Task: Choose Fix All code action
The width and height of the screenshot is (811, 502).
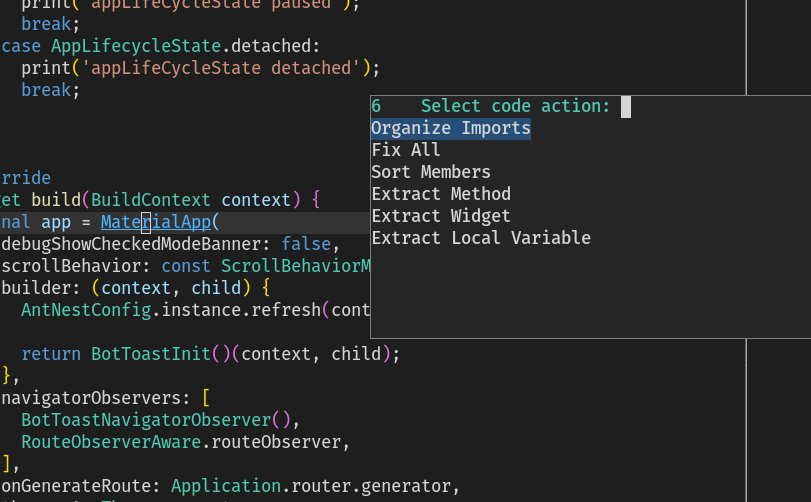Action: [406, 150]
